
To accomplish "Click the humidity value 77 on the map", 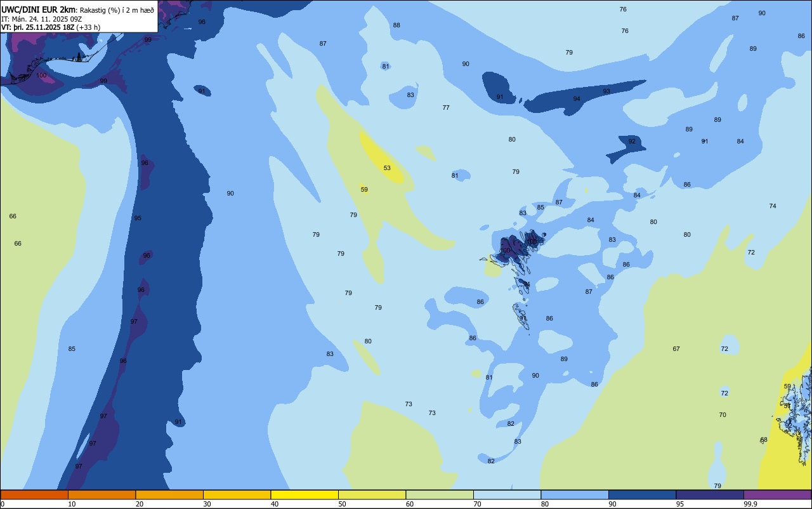I will [446, 108].
